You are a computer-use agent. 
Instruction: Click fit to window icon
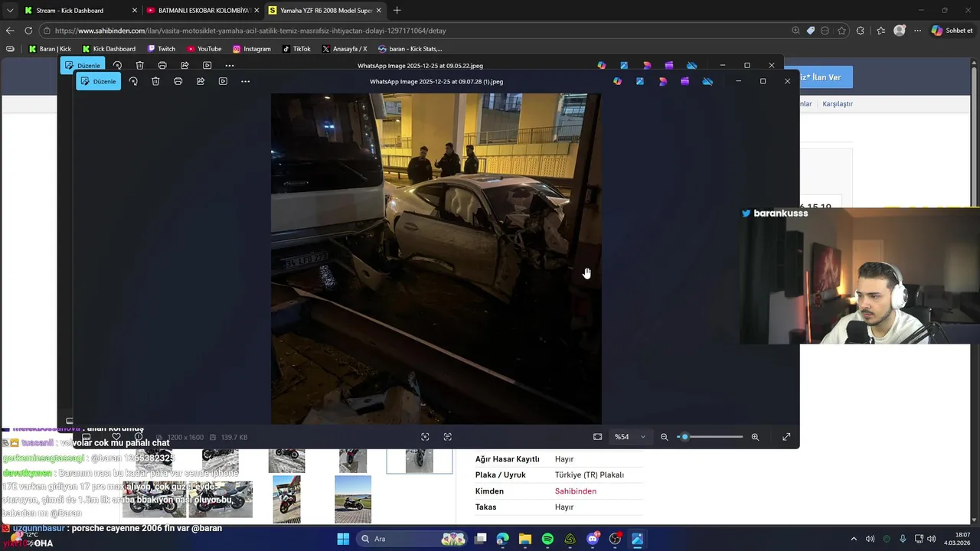pos(597,437)
